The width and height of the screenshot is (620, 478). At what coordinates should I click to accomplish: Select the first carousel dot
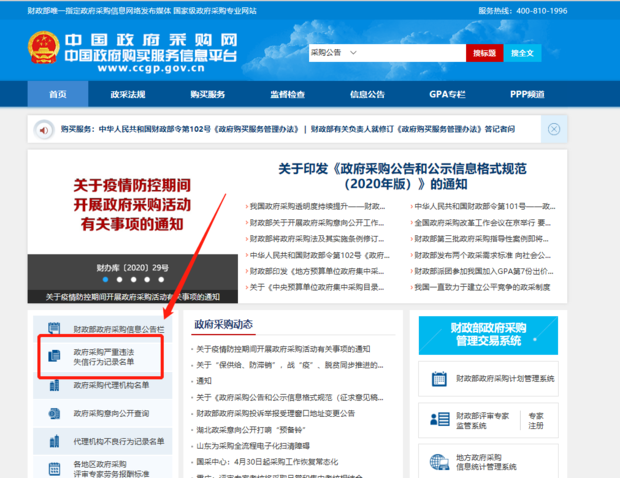[x=105, y=280]
